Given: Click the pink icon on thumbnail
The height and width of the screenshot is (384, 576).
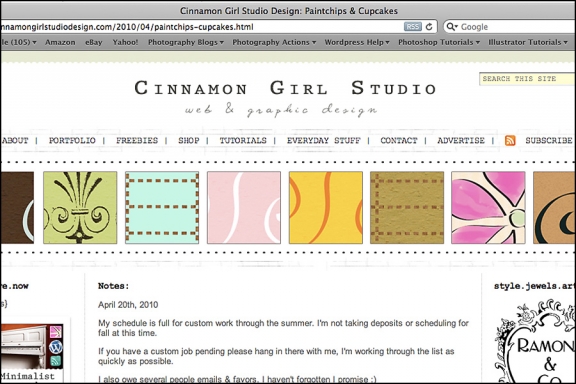Looking at the screenshot, I should pos(56,332).
